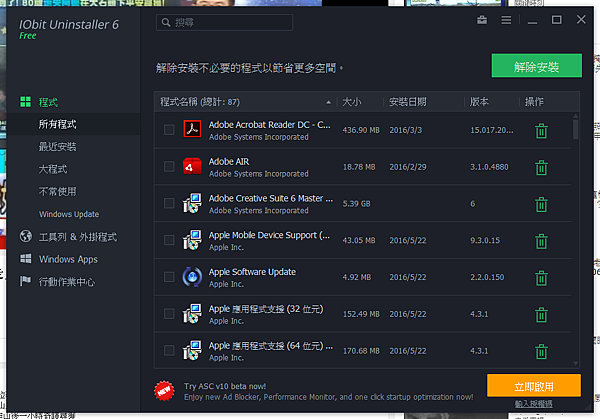Click trash icon for Apple 應用程式支援 (32 位元)
The height and width of the screenshot is (419, 600).
(541, 315)
